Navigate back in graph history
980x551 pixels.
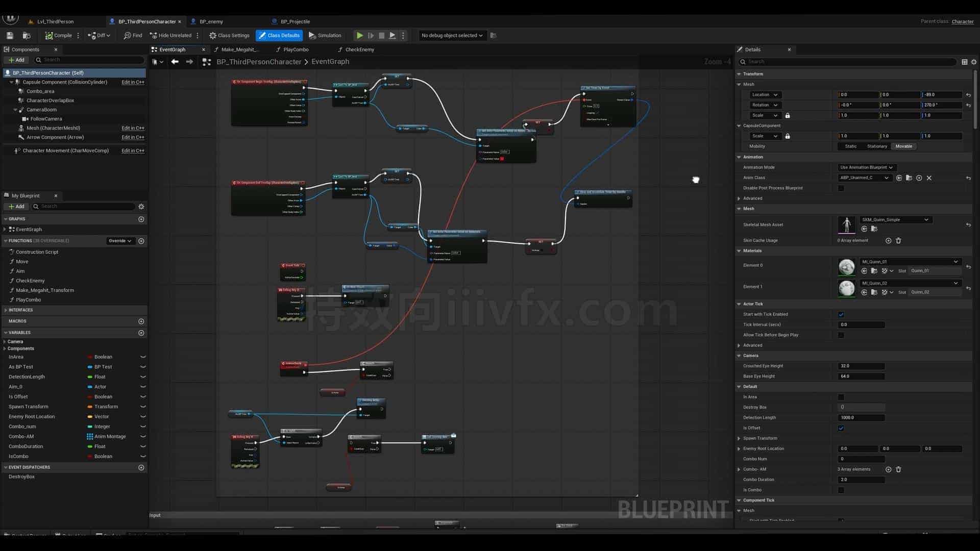[x=175, y=62]
